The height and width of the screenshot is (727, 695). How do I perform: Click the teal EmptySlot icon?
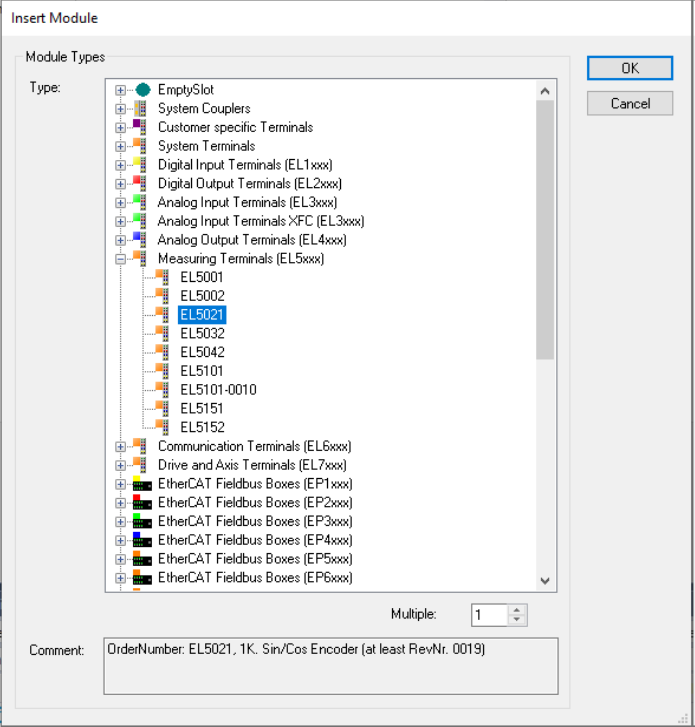142,90
